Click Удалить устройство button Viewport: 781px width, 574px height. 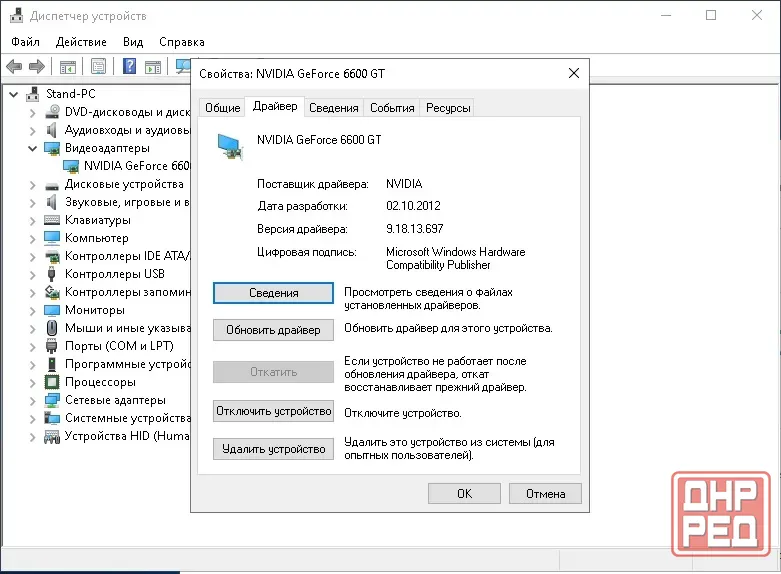point(273,449)
